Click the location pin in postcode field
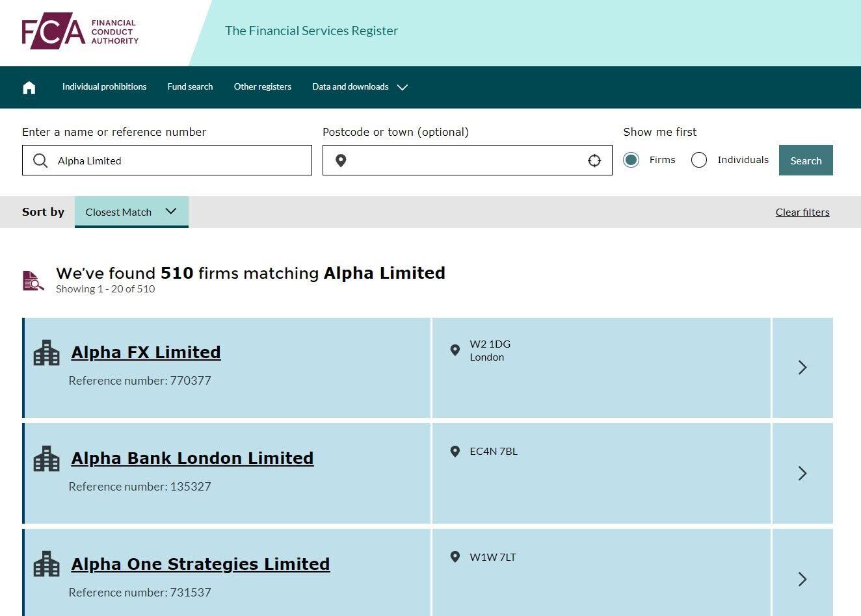Screen dimensions: 861x616 341,160
